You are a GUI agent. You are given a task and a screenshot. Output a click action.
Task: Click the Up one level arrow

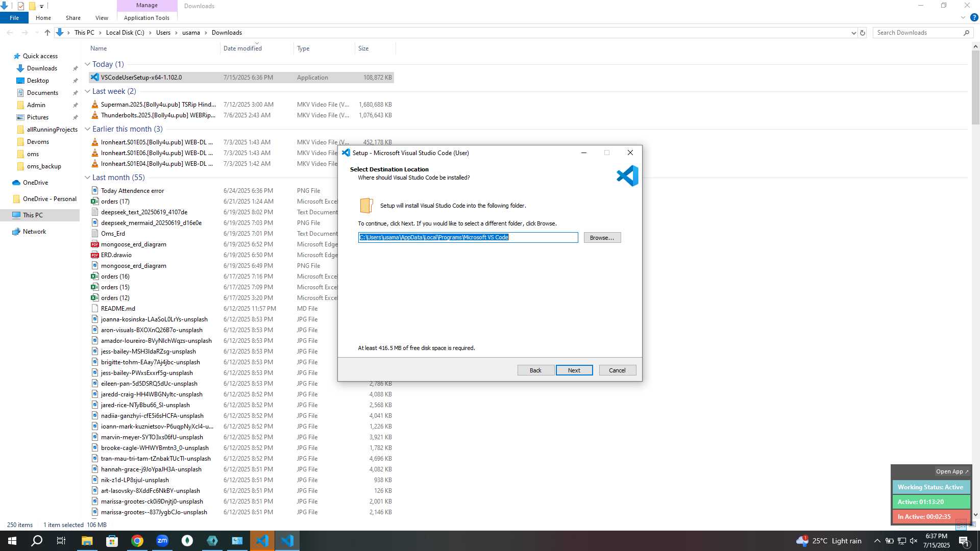(47, 33)
